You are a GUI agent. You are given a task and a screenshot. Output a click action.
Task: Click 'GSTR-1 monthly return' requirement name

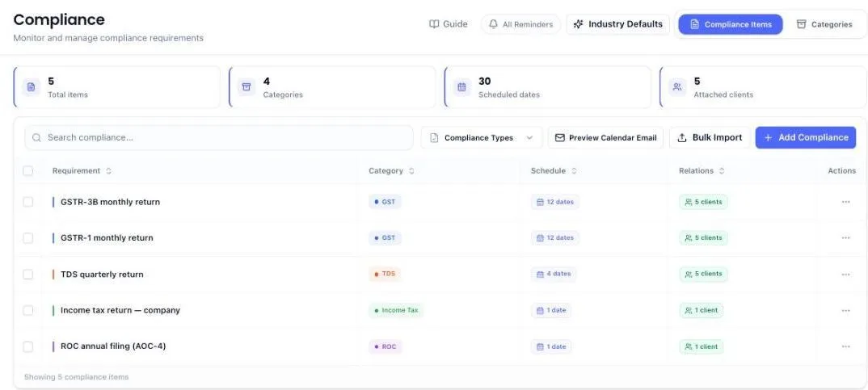pyautogui.click(x=107, y=238)
